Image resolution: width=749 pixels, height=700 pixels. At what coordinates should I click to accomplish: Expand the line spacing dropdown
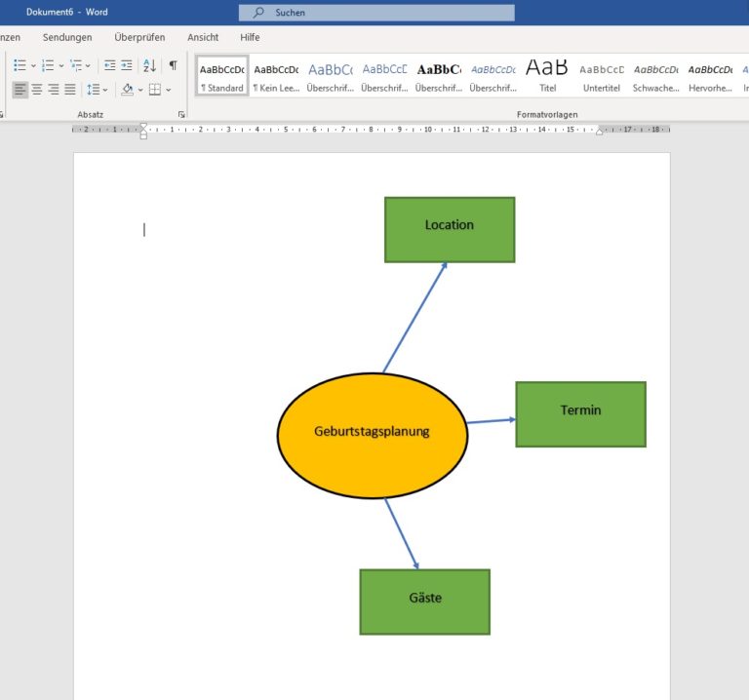click(104, 90)
